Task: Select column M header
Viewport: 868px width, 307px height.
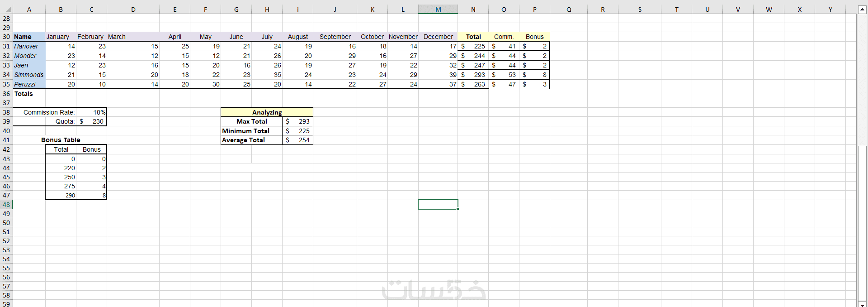Action: [438, 10]
